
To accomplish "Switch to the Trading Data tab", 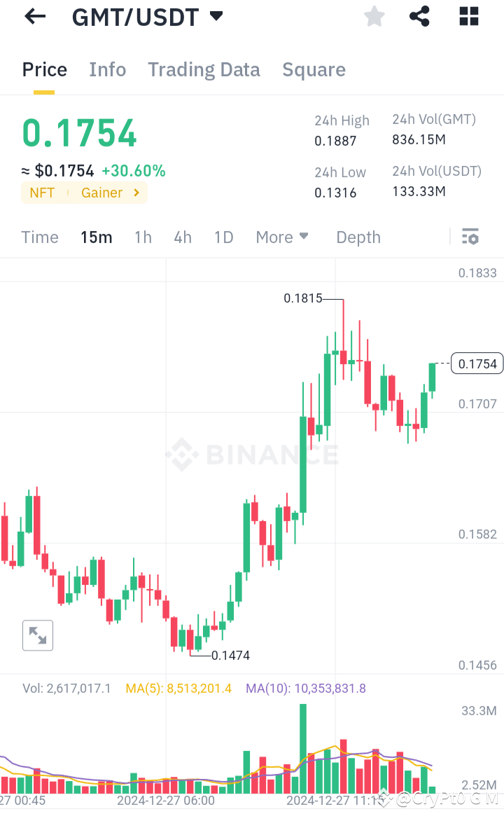I will (204, 69).
